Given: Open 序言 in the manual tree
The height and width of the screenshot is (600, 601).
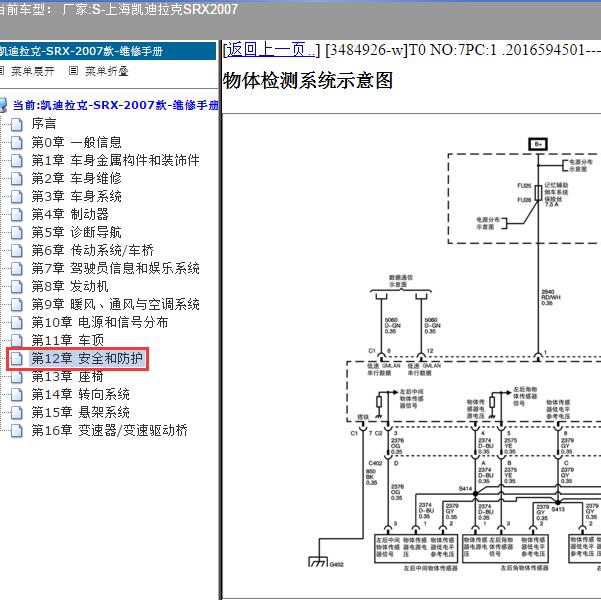Looking at the screenshot, I should [x=44, y=124].
